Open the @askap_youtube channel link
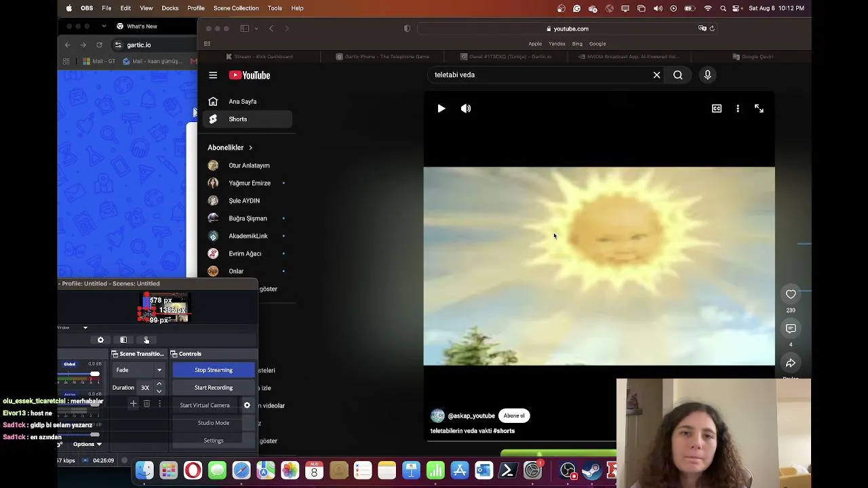 (471, 416)
